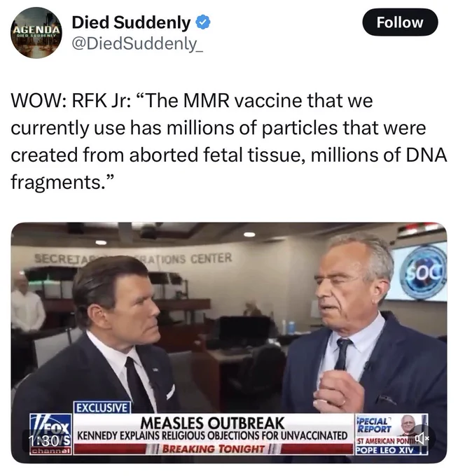Open the Died Suddenly display name
This screenshot has width=458, height=476.
[x=131, y=22]
